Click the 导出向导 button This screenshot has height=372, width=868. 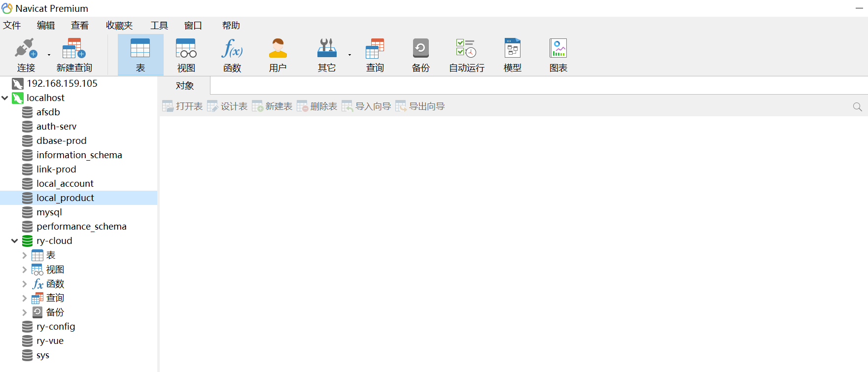tap(420, 106)
